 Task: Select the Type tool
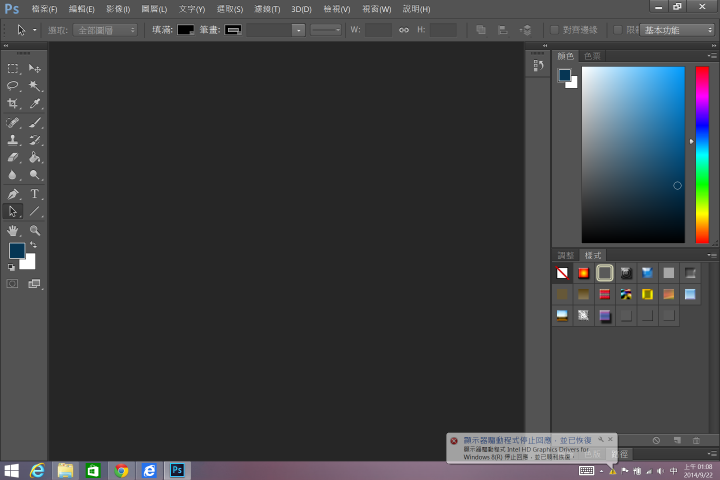point(34,194)
